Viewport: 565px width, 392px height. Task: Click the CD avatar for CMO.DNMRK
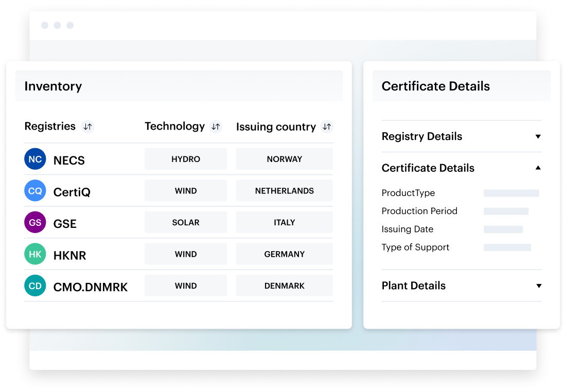point(35,286)
